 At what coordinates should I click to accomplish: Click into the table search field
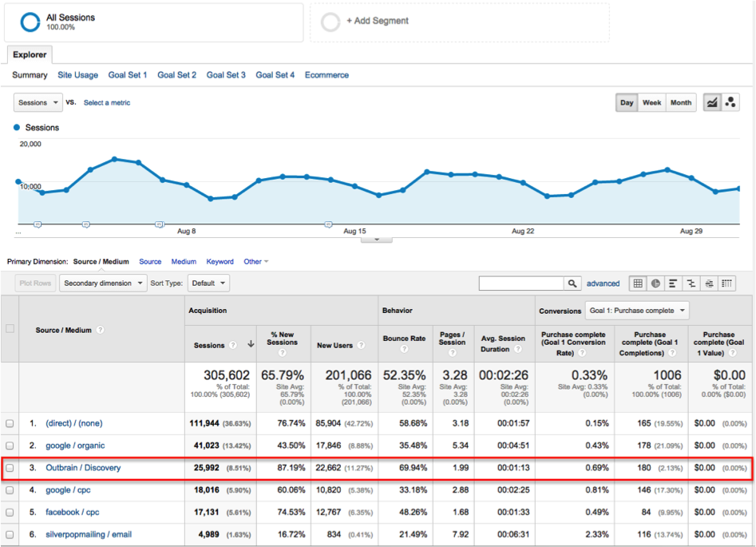coord(520,283)
